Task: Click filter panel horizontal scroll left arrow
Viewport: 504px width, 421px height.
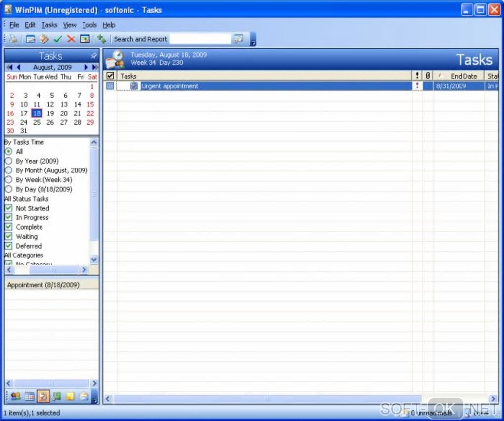Action: coord(9,270)
